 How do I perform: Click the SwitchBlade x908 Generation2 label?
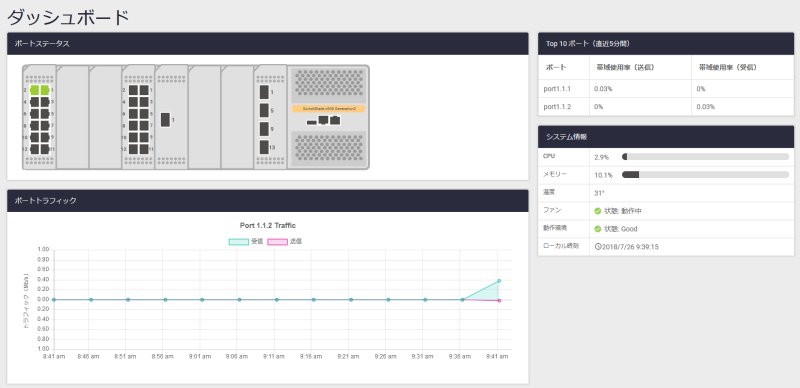pyautogui.click(x=329, y=109)
